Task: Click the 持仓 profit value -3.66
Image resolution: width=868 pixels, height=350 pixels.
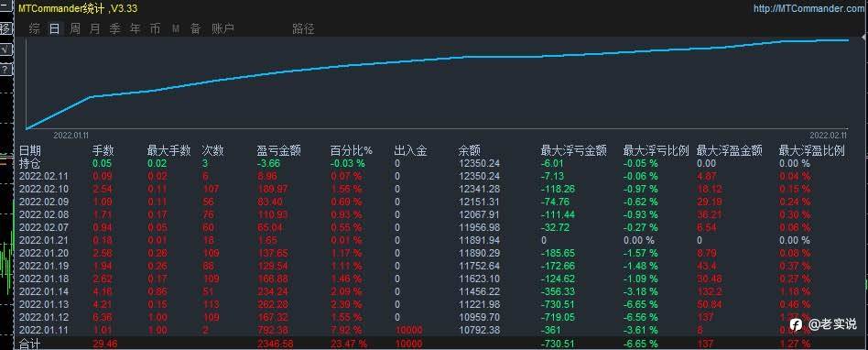Action: point(269,163)
